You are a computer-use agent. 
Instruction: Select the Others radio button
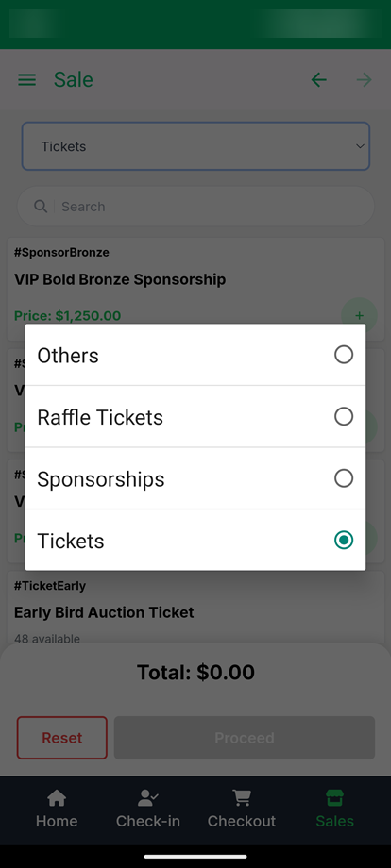344,355
